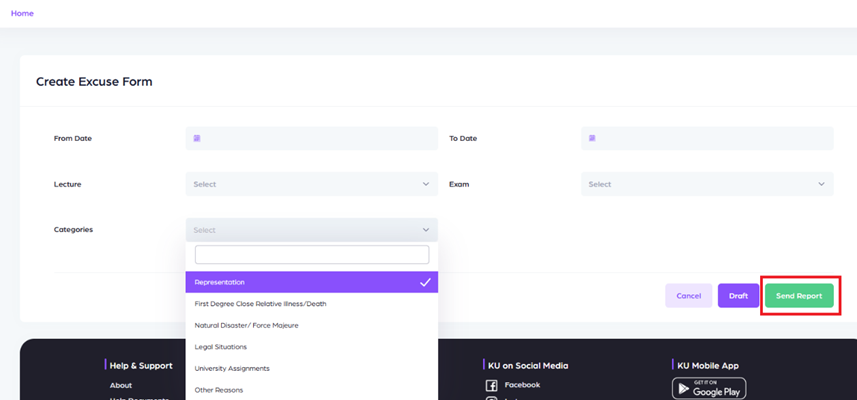Click the category search input field

point(311,255)
